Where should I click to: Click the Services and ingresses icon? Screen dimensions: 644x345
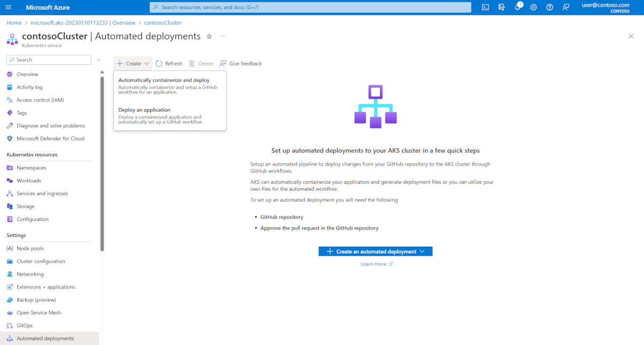(x=10, y=193)
